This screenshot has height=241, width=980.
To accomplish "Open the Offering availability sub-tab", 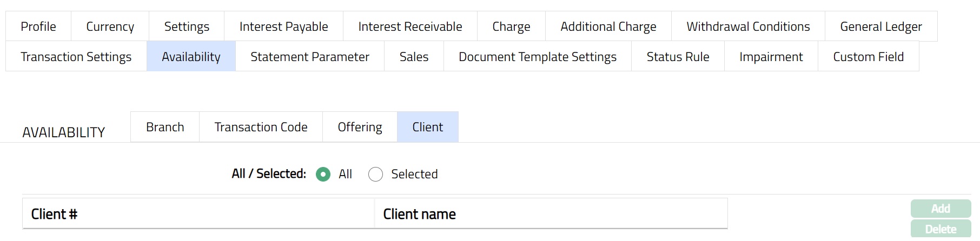I will tap(360, 127).
